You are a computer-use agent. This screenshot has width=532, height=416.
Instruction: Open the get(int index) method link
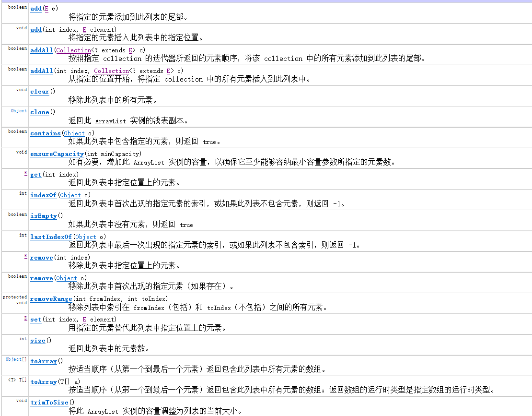35,175
